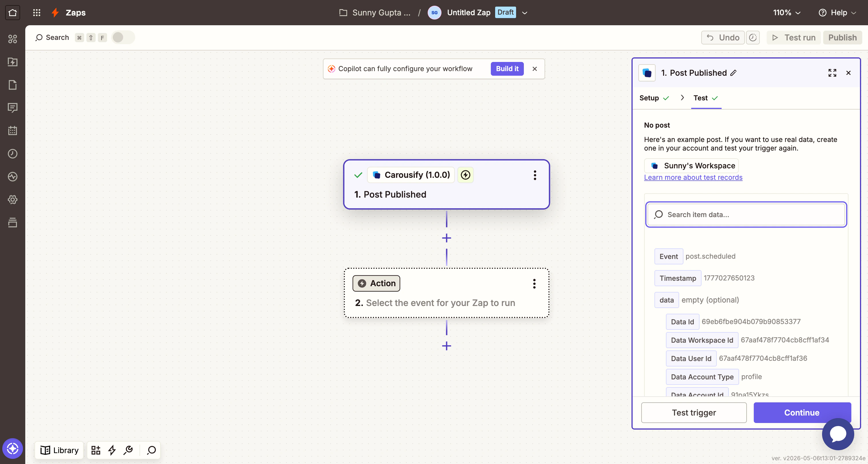Open the sidebar stacked layers icon
This screenshot has width=868, height=464.
[x=12, y=222]
